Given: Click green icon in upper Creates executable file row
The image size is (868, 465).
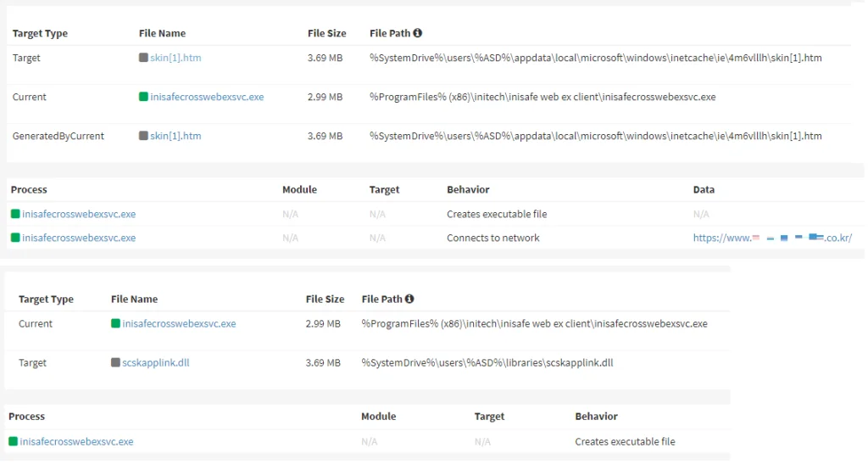Looking at the screenshot, I should [15, 214].
